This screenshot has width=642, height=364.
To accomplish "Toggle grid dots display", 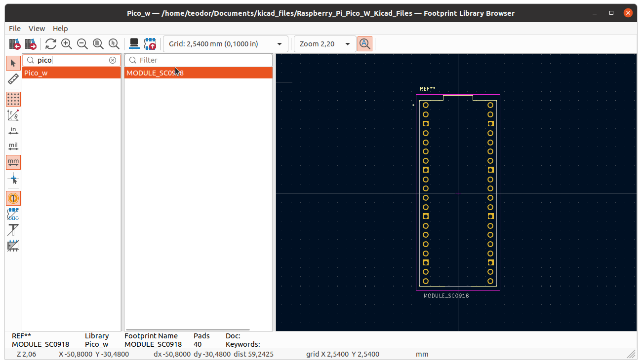I will pyautogui.click(x=13, y=99).
